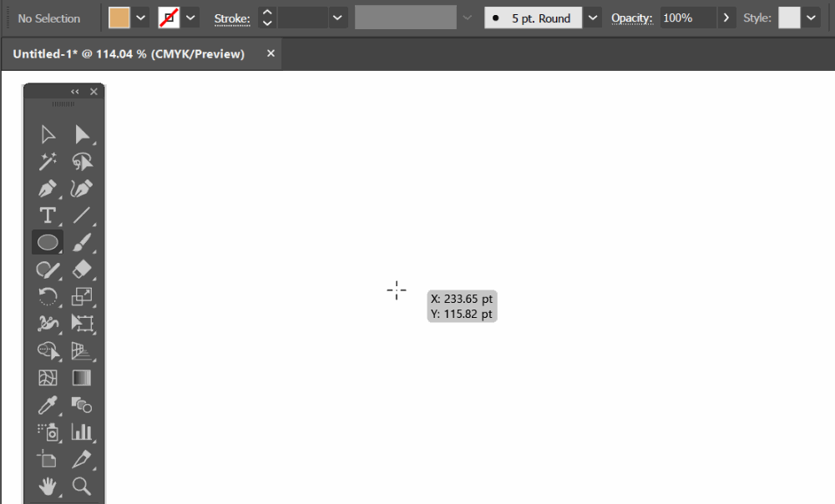This screenshot has height=504, width=835.
Task: Select the Direct Selection tool
Action: [x=82, y=134]
